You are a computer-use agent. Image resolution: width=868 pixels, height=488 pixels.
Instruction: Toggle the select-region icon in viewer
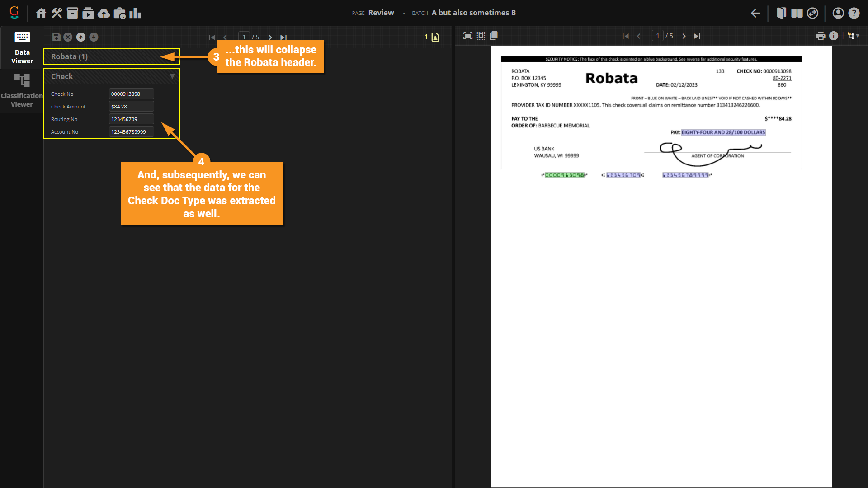pos(481,36)
